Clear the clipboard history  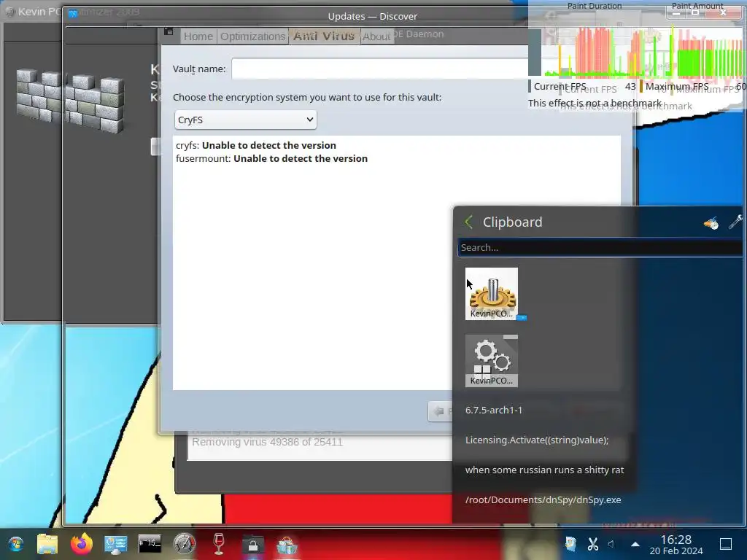[x=711, y=222]
